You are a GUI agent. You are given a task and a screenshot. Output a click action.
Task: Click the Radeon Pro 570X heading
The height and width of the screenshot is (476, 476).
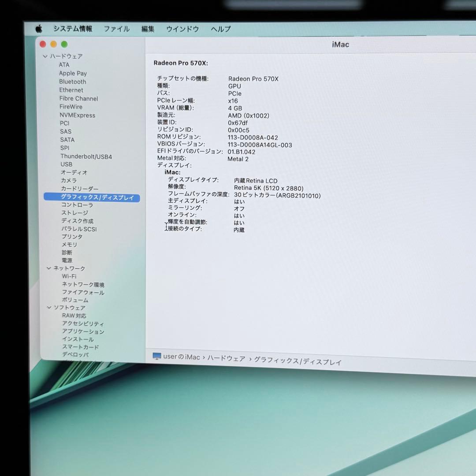(181, 63)
